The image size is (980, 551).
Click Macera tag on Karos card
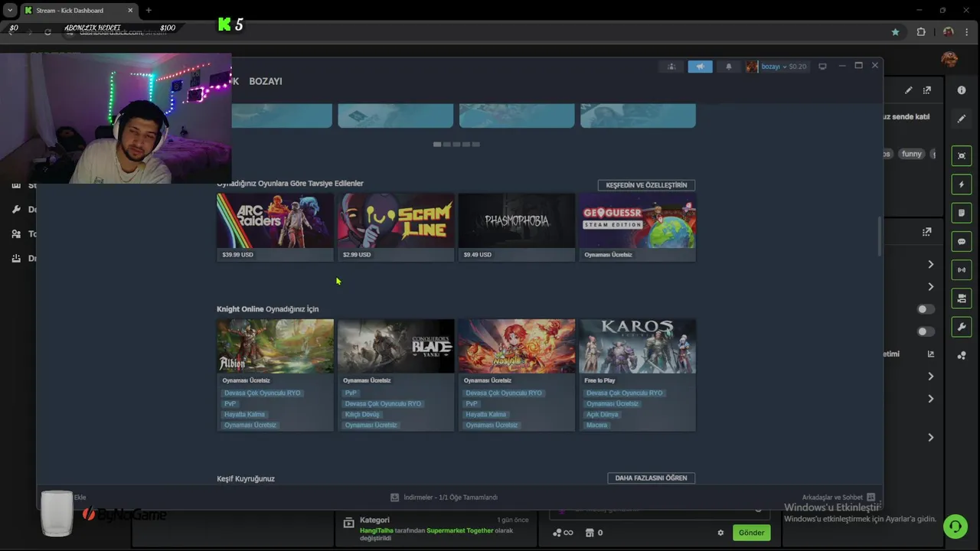[x=596, y=425]
